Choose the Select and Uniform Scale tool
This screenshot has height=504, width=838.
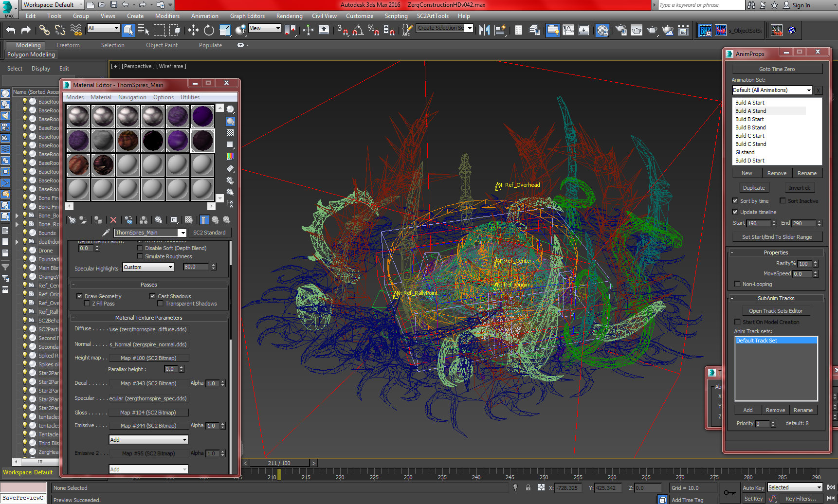pyautogui.click(x=224, y=30)
